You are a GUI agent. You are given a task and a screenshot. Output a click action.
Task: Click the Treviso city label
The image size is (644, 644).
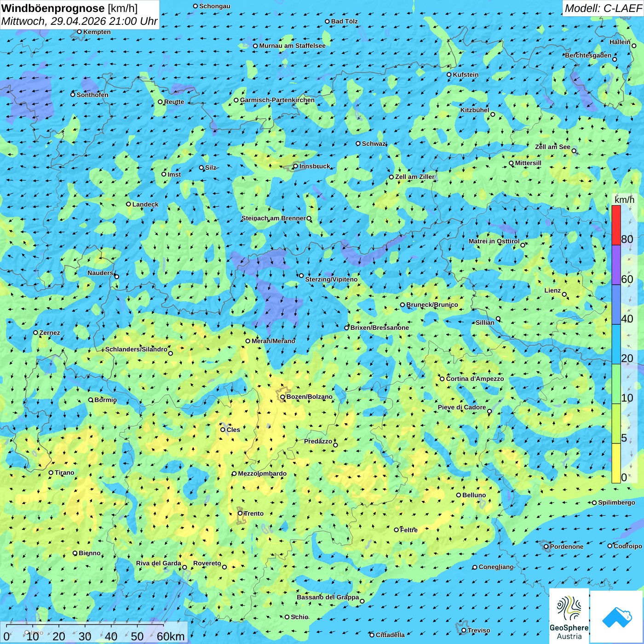[x=478, y=630]
